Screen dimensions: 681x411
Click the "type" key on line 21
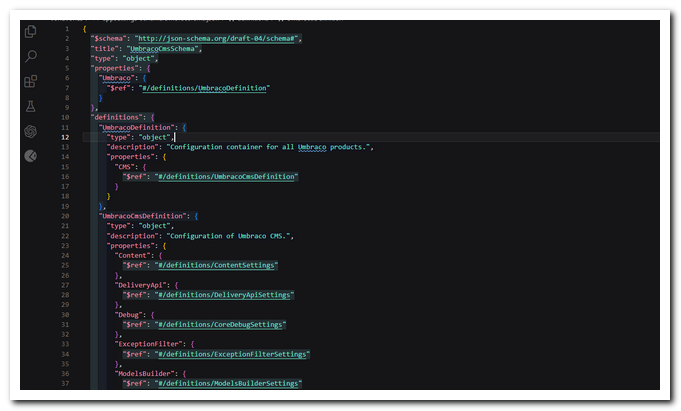pos(119,226)
